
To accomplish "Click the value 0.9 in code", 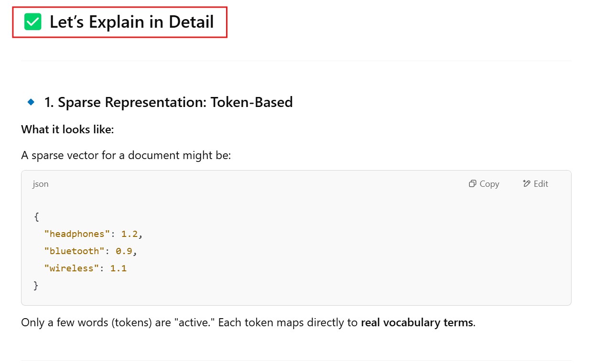I will (x=124, y=251).
